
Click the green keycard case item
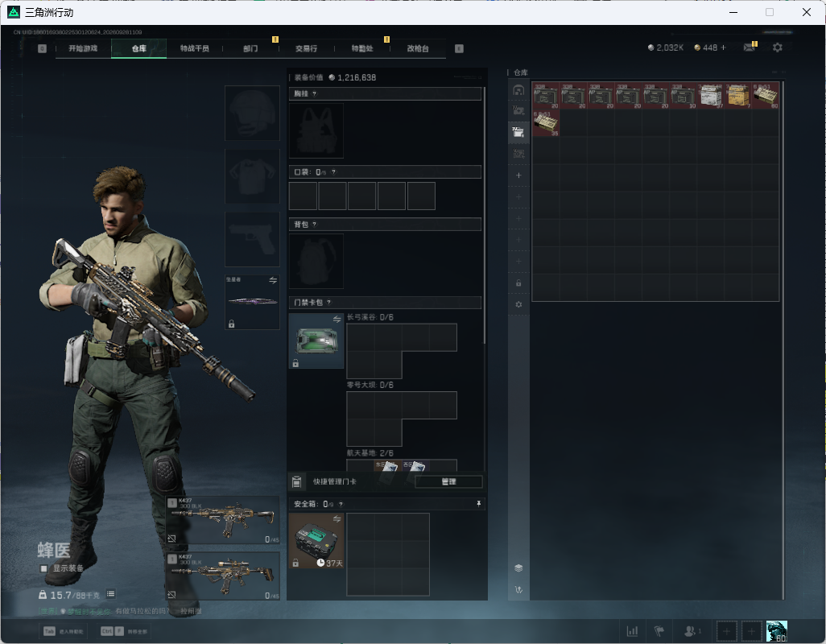[316, 341]
